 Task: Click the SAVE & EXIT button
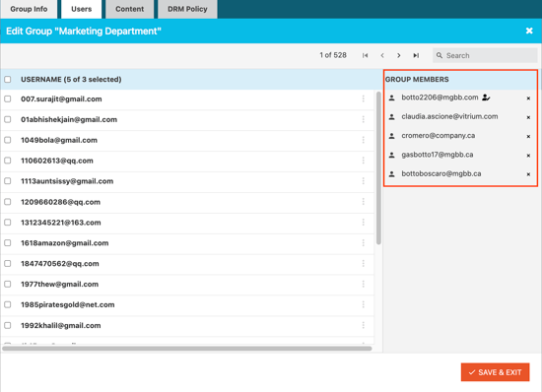pos(495,372)
